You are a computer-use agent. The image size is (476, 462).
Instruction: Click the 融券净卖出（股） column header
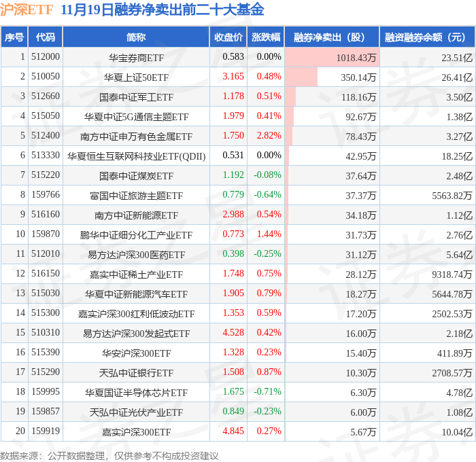click(332, 37)
